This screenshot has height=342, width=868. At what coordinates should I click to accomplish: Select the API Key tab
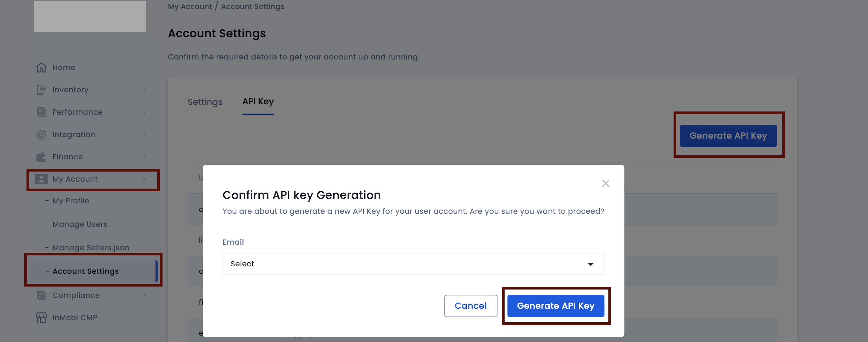click(x=258, y=101)
